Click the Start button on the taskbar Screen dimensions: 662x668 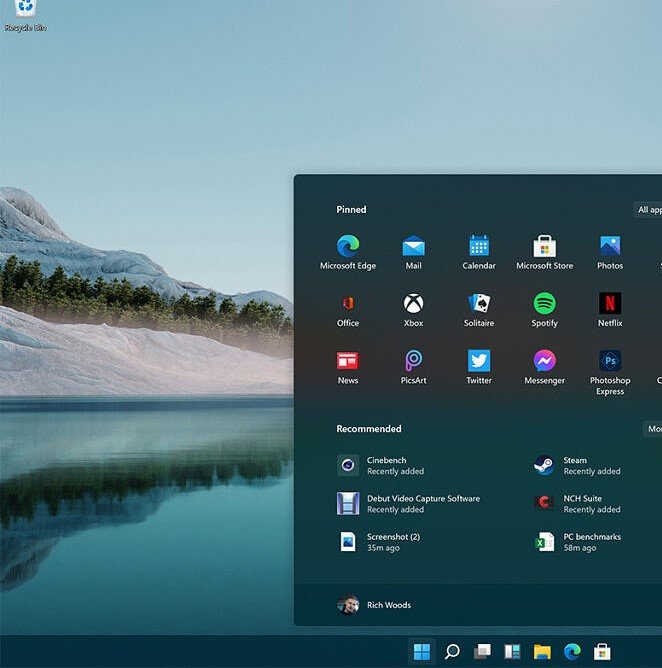click(422, 651)
